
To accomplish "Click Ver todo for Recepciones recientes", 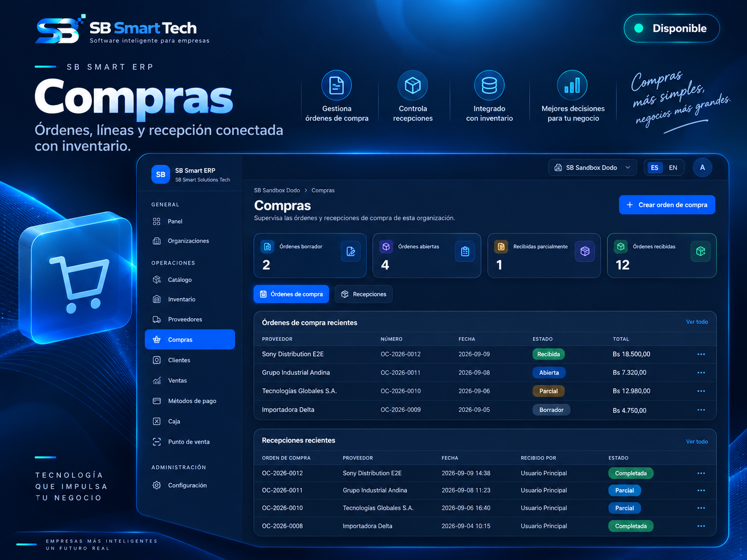I will tap(696, 441).
